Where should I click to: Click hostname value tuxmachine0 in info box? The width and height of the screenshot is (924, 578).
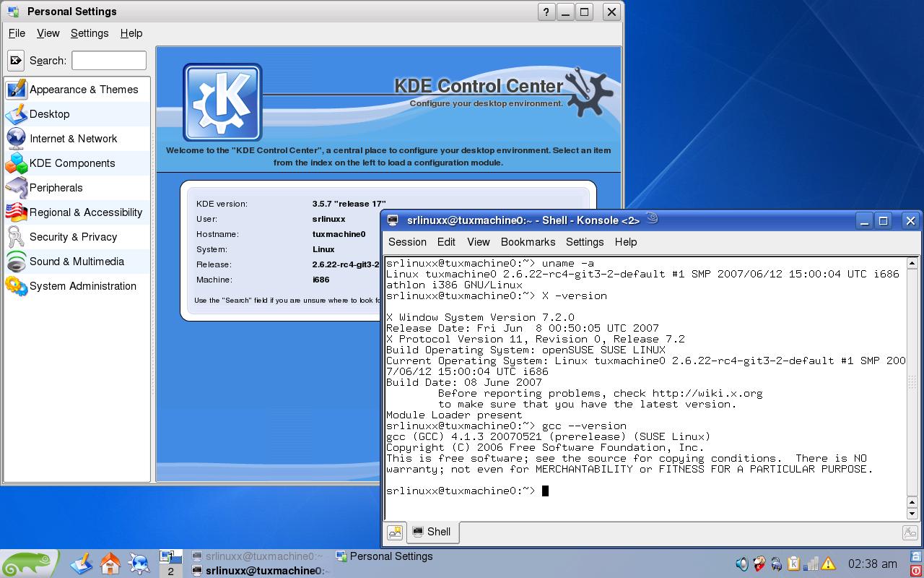pyautogui.click(x=339, y=234)
